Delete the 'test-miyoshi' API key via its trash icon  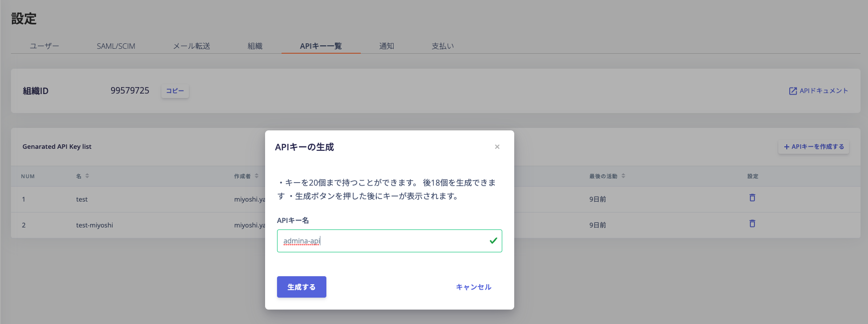752,223
